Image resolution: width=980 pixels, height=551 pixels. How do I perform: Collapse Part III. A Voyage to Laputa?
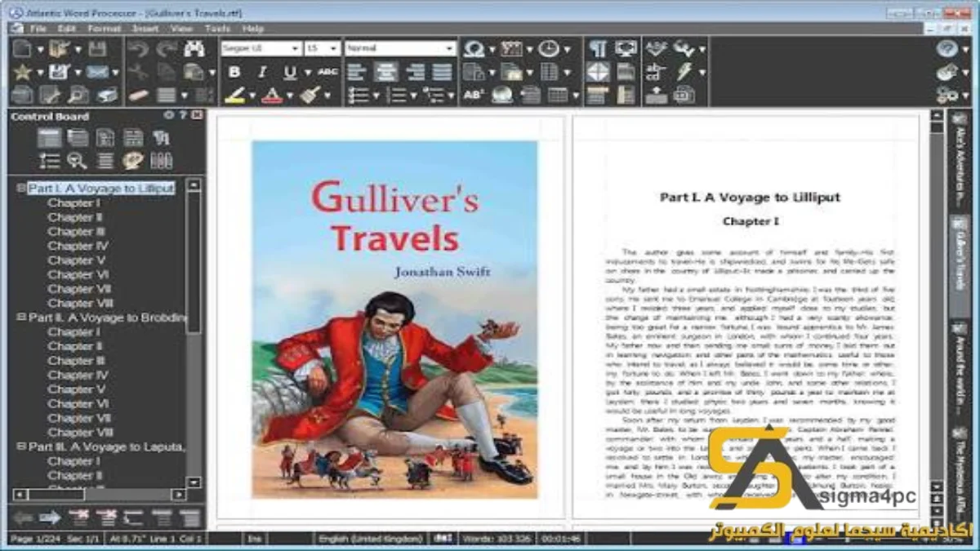[21, 447]
